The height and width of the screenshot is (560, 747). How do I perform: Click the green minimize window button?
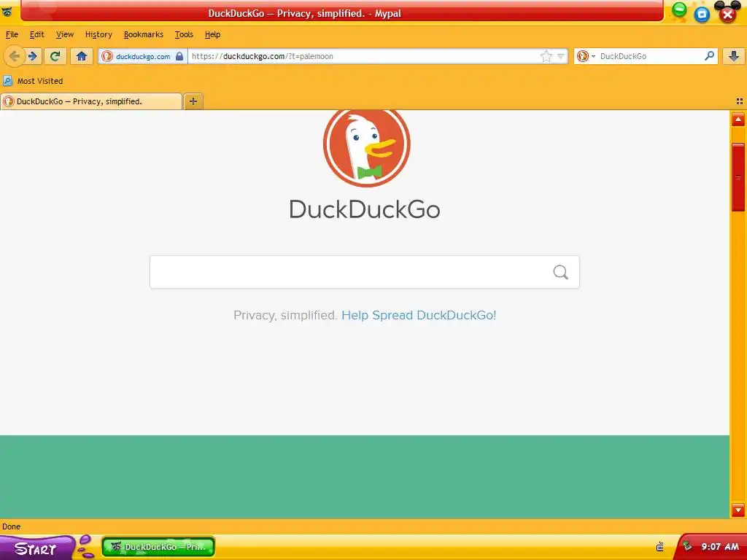click(x=679, y=10)
